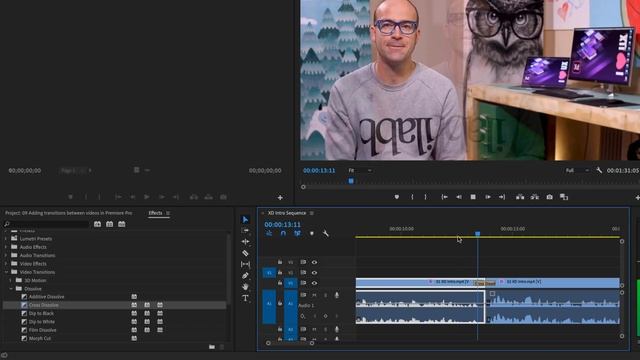Expand the Audio Transitions folder

coord(6,256)
